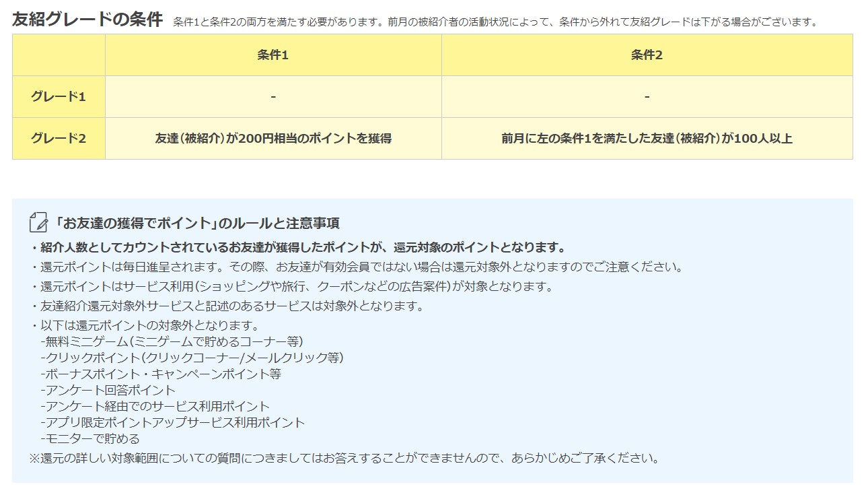Click the 条件1 column header
868x499 pixels.
pyautogui.click(x=273, y=55)
